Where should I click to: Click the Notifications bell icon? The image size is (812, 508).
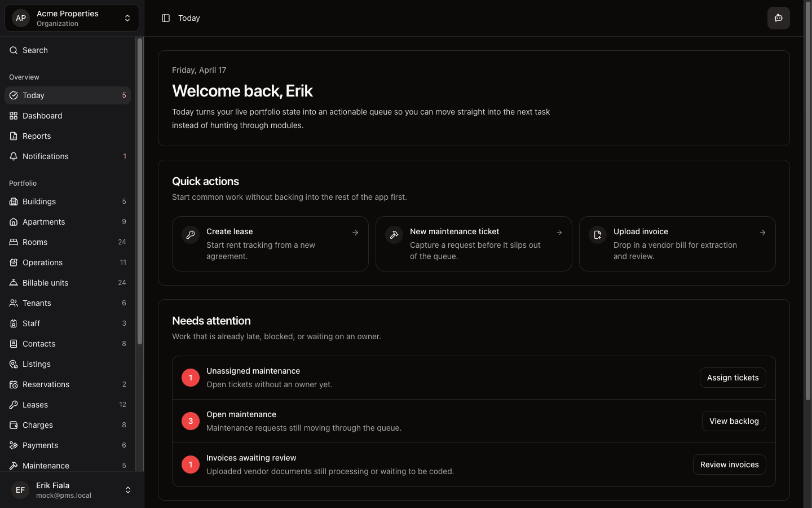tap(14, 156)
